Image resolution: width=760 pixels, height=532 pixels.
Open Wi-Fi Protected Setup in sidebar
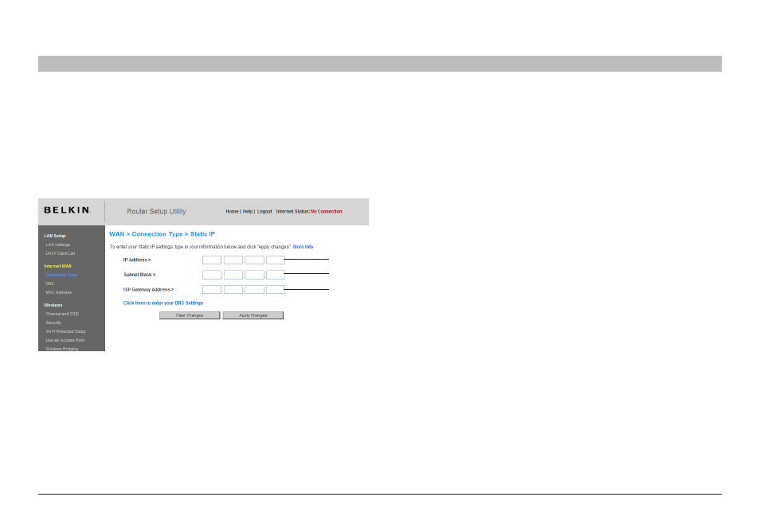tap(65, 331)
